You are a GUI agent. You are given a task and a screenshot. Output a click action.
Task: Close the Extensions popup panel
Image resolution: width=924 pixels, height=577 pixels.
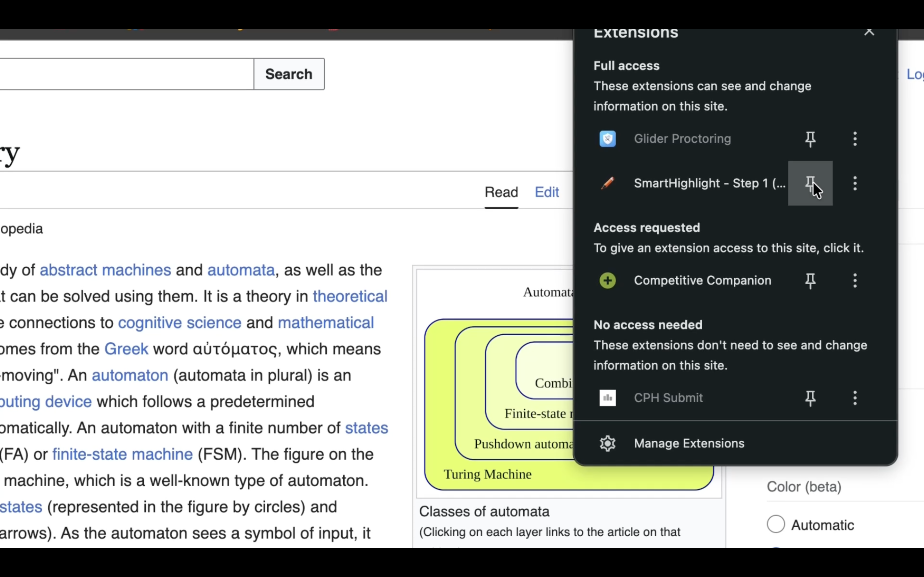[x=869, y=32]
